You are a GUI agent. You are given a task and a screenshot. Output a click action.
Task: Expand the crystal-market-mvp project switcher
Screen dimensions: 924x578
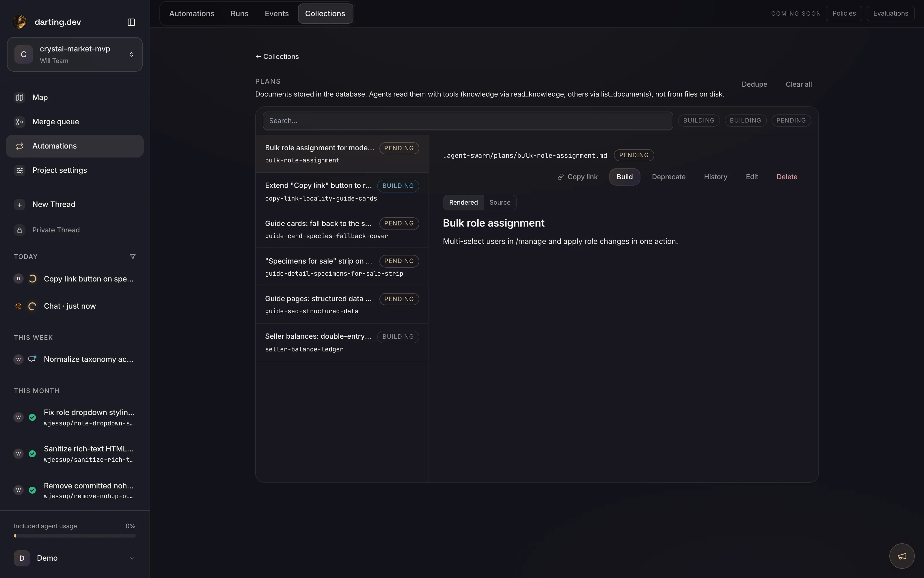click(75, 54)
